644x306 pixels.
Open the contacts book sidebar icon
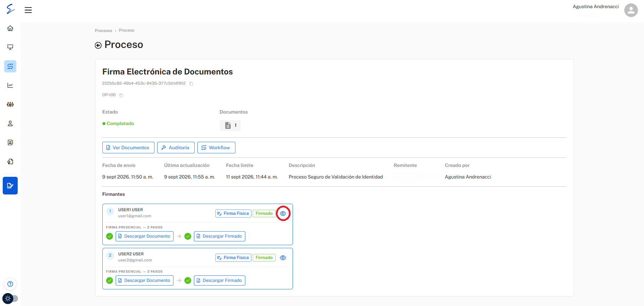(10, 142)
